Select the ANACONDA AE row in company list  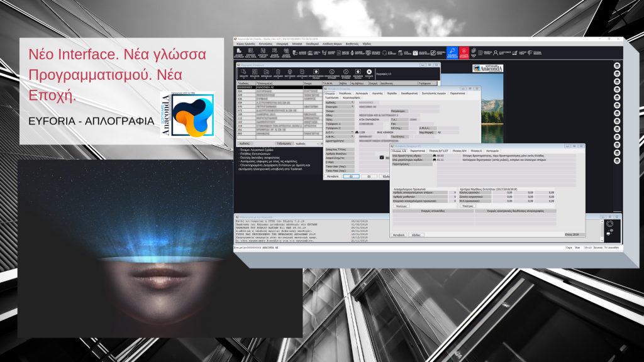pyautogui.click(x=279, y=87)
